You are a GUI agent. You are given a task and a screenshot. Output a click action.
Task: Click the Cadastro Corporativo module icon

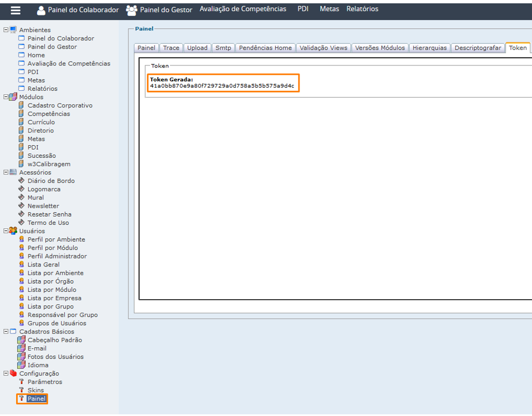[22, 105]
